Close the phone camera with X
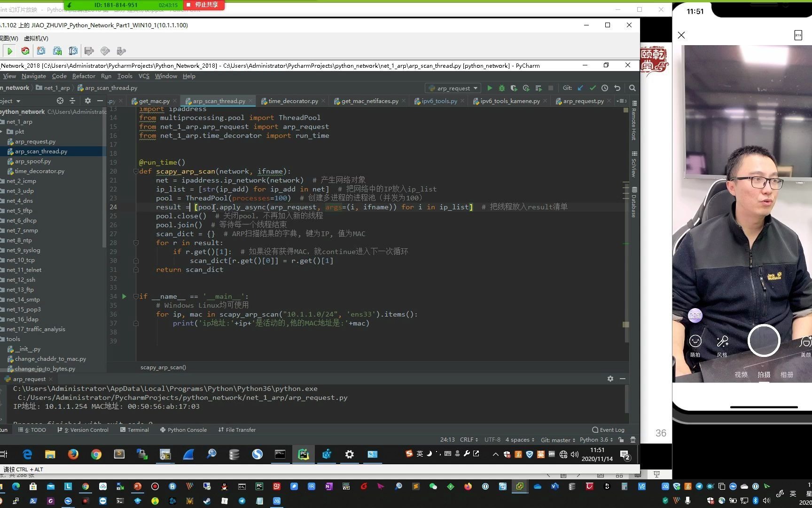 [681, 35]
